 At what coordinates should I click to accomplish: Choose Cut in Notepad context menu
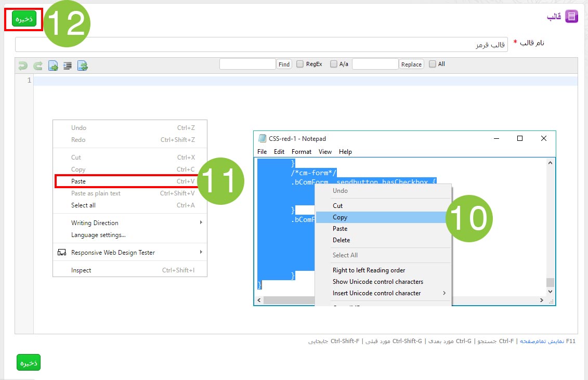(383, 205)
